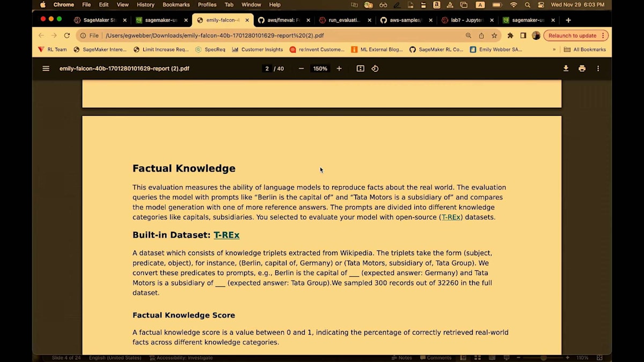This screenshot has height=362, width=644.
Task: Expand the hidden bookmarks chevron
Action: click(x=554, y=49)
